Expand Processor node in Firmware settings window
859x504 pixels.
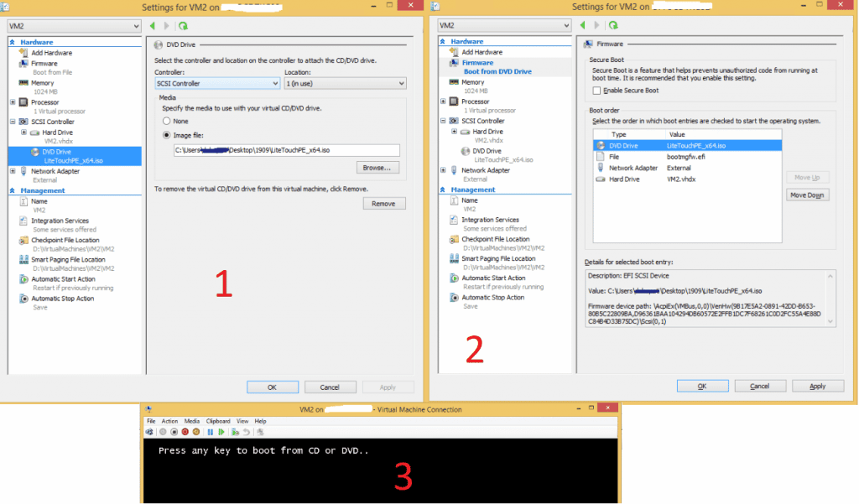tap(443, 101)
